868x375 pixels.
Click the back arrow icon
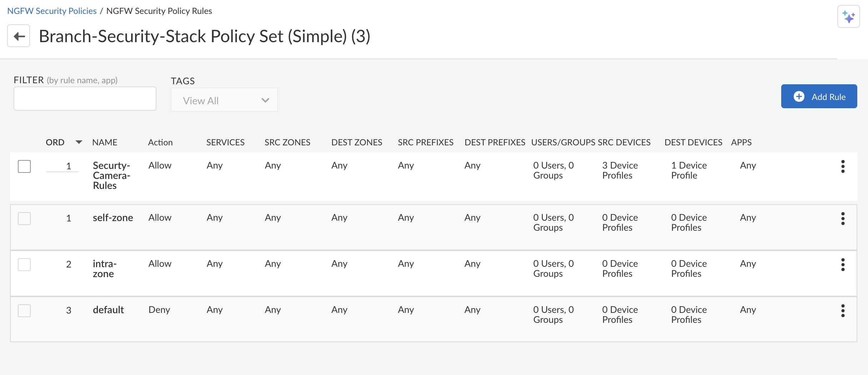(x=19, y=36)
